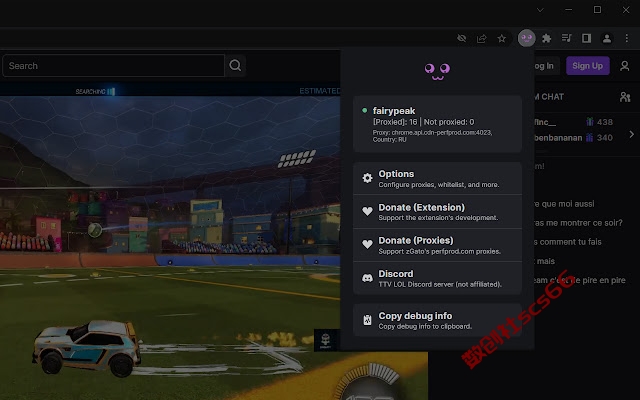The height and width of the screenshot is (400, 640).
Task: Open the Twitch user account icon
Action: point(624,66)
